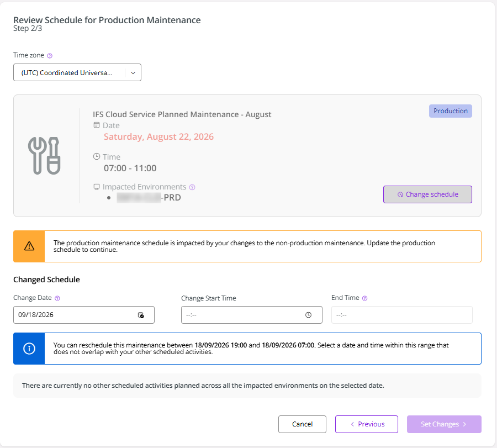This screenshot has height=448, width=497.
Task: Click the clock icon beside Time label
Action: (97, 156)
